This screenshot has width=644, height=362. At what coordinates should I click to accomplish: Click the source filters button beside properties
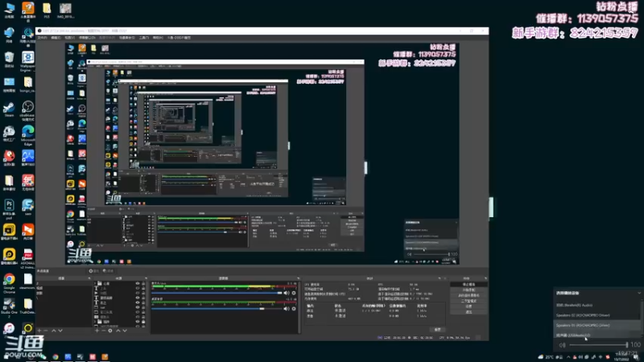(108, 271)
